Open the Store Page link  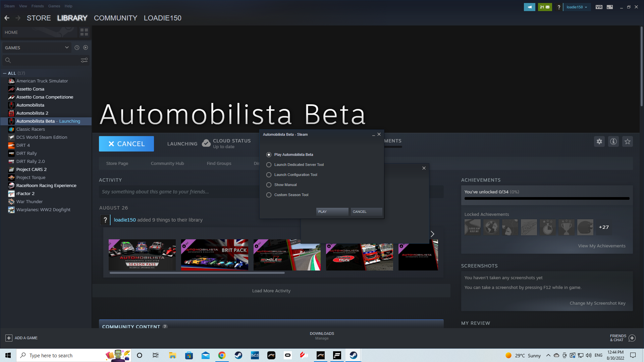tap(117, 164)
